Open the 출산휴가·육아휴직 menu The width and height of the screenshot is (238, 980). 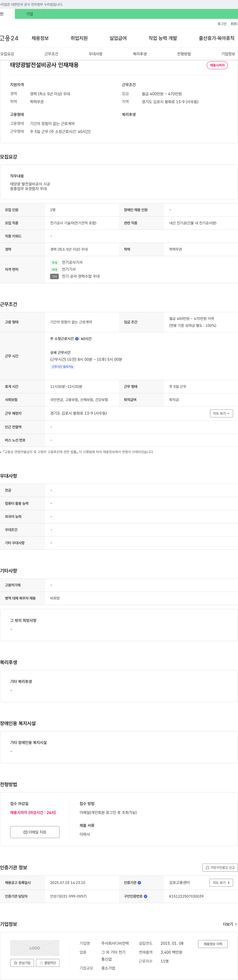pyautogui.click(x=216, y=38)
